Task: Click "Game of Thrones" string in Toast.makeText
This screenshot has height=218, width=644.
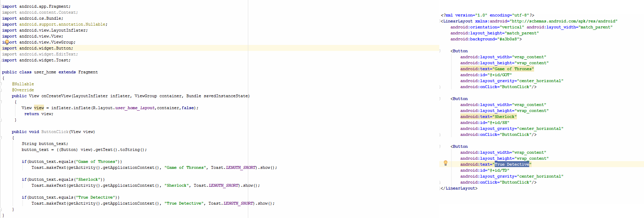Action: [x=185, y=167]
